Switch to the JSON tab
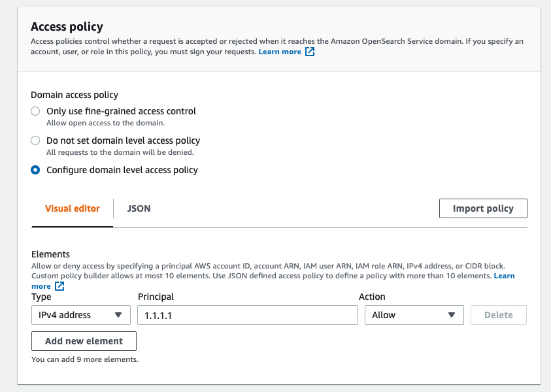The width and height of the screenshot is (551, 392). pos(139,208)
